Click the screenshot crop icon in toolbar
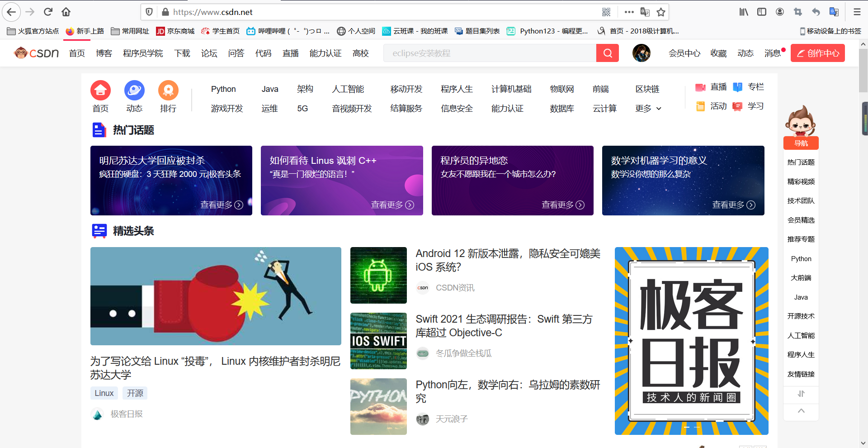868x448 pixels. (x=798, y=12)
